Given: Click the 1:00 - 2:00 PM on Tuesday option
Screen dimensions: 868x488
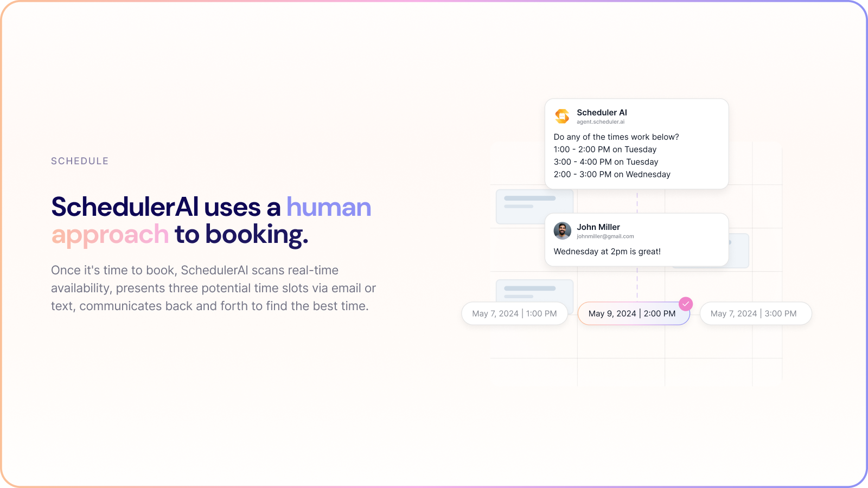Looking at the screenshot, I should pos(605,150).
